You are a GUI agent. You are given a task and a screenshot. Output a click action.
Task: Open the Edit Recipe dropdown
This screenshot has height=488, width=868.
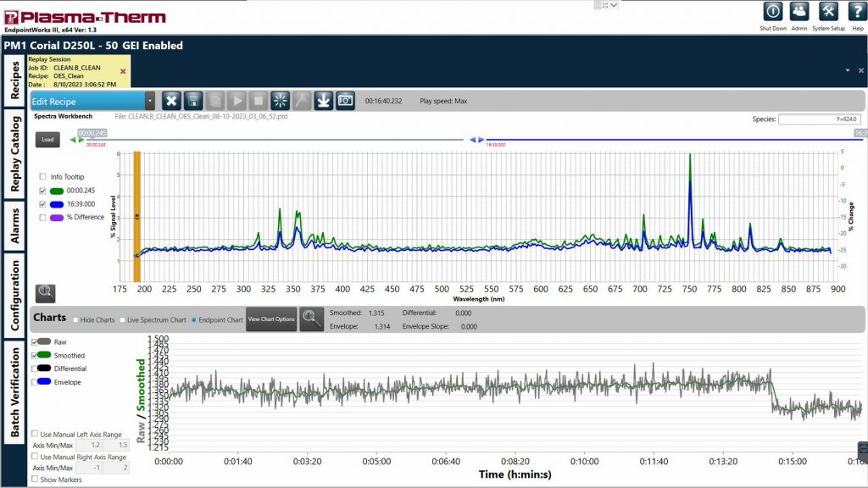click(x=149, y=101)
